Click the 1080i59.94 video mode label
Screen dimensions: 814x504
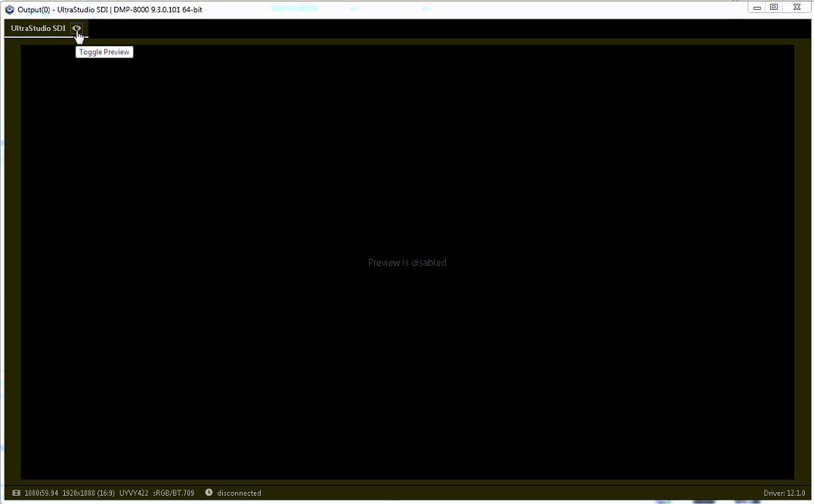coord(42,493)
